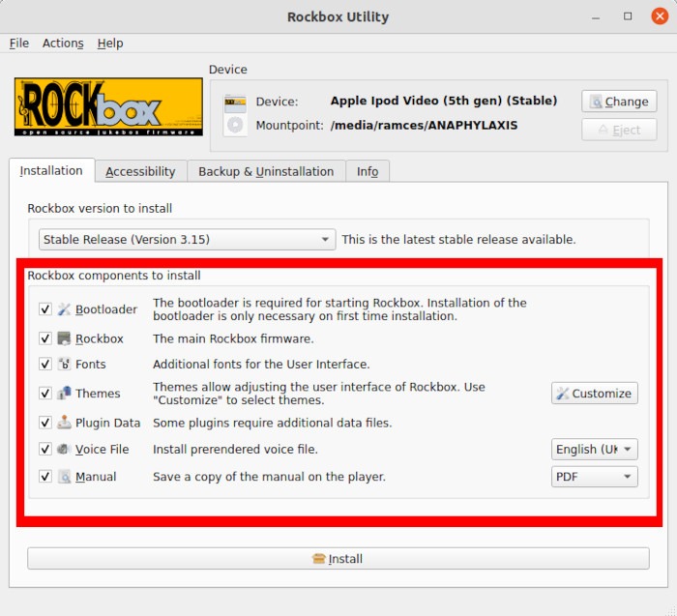
Task: Click mountpoint path /media/ramces/ANAPHYLAXIS
Action: (424, 125)
